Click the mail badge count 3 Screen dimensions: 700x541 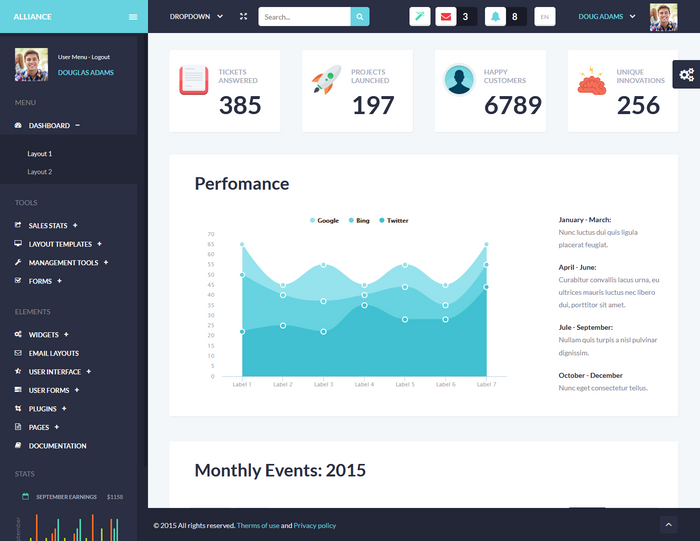(x=466, y=17)
